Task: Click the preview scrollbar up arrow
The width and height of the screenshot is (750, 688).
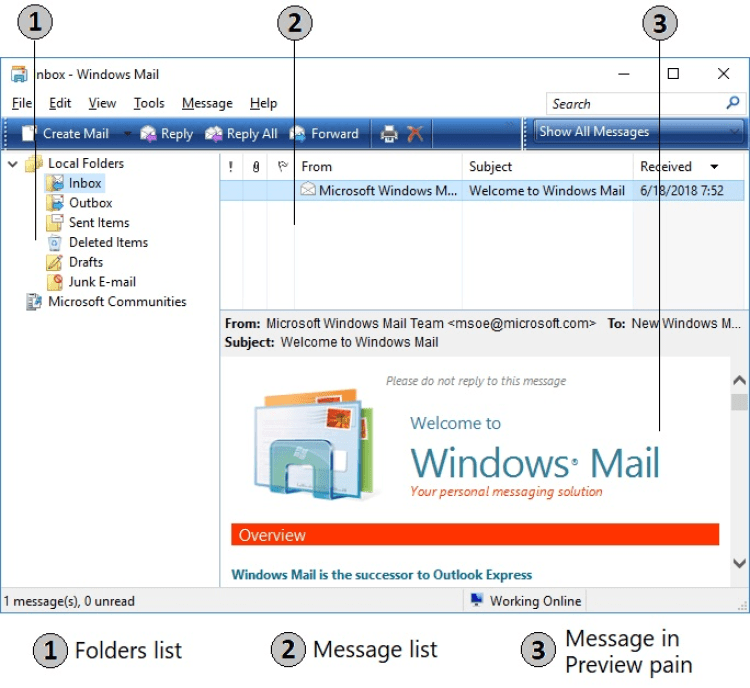Action: (739, 380)
